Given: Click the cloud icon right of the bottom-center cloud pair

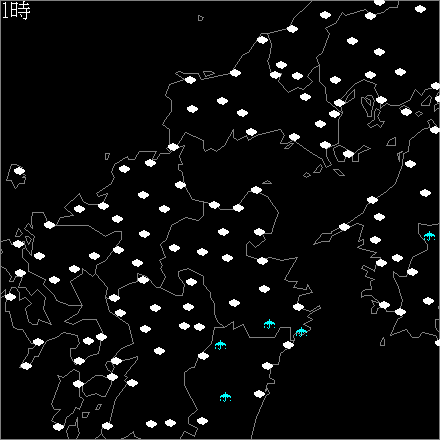Looking at the screenshot, I should coord(202,421).
